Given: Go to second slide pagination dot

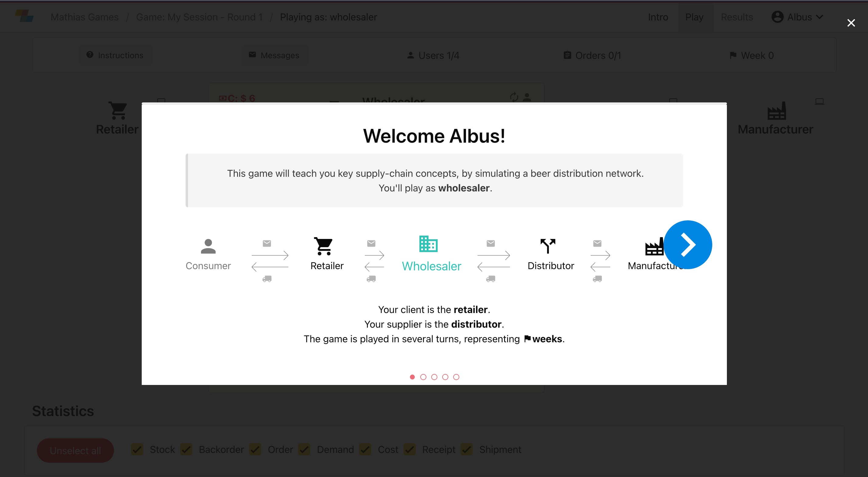Looking at the screenshot, I should click(x=423, y=377).
